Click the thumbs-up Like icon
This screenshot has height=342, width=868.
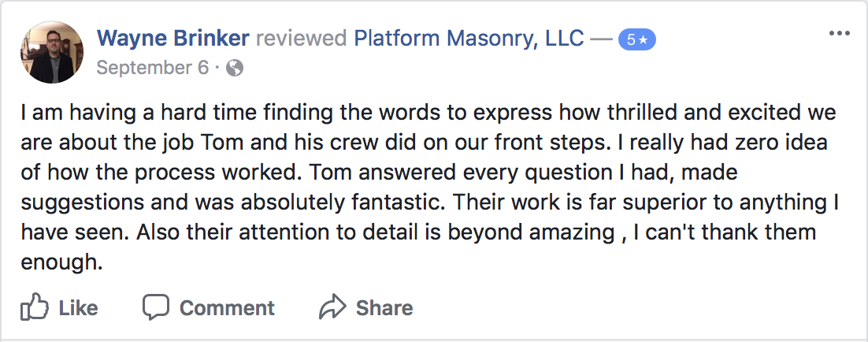[x=34, y=306]
